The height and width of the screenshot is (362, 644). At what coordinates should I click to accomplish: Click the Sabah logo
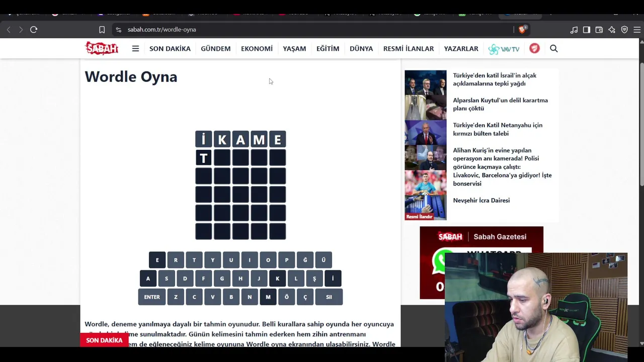[x=102, y=48]
